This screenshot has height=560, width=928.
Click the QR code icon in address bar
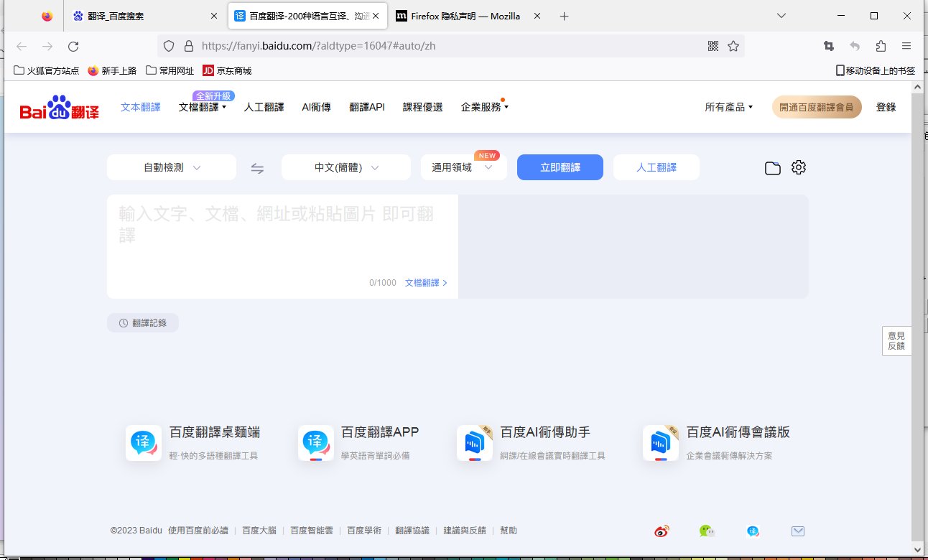click(713, 46)
